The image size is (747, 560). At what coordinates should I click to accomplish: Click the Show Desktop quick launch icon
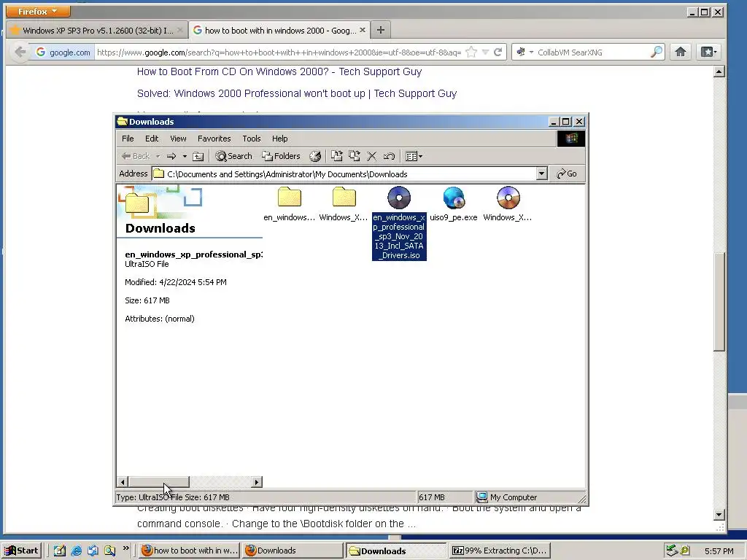point(60,551)
